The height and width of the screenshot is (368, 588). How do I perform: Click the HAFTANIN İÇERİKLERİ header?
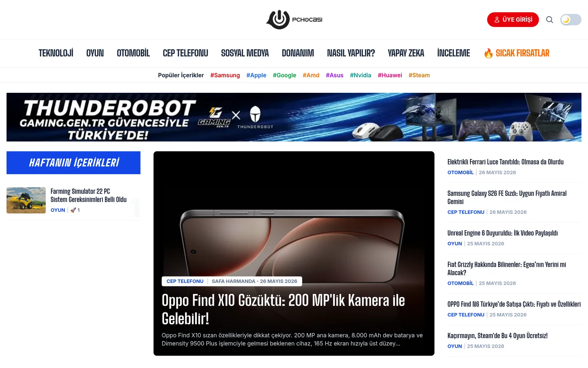(73, 163)
